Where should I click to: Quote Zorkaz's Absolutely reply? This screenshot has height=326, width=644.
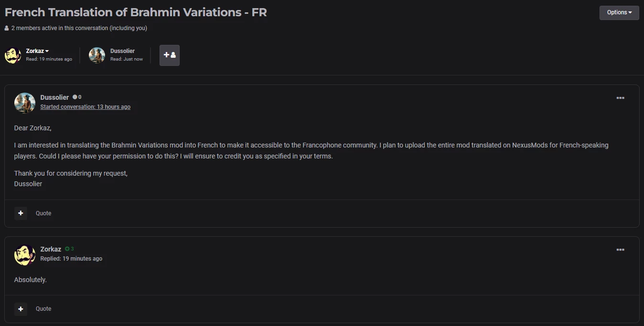click(43, 309)
